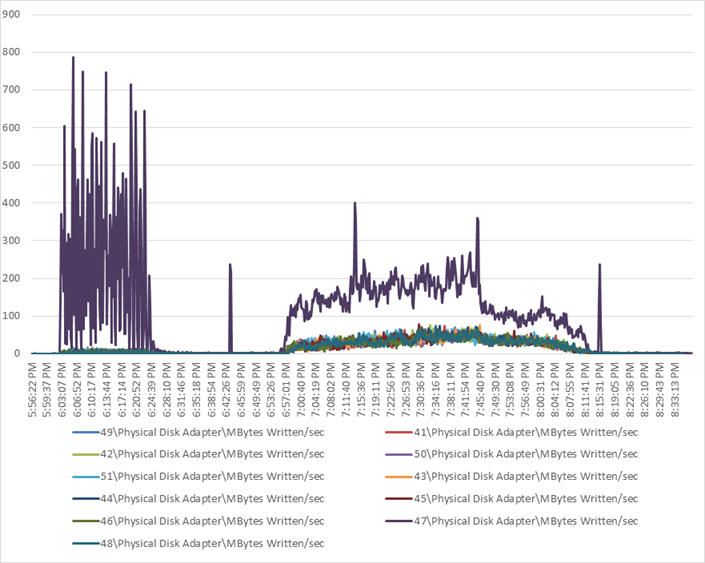Click the blue line swatch for adapter 49
The width and height of the screenshot is (705, 563).
85,433
